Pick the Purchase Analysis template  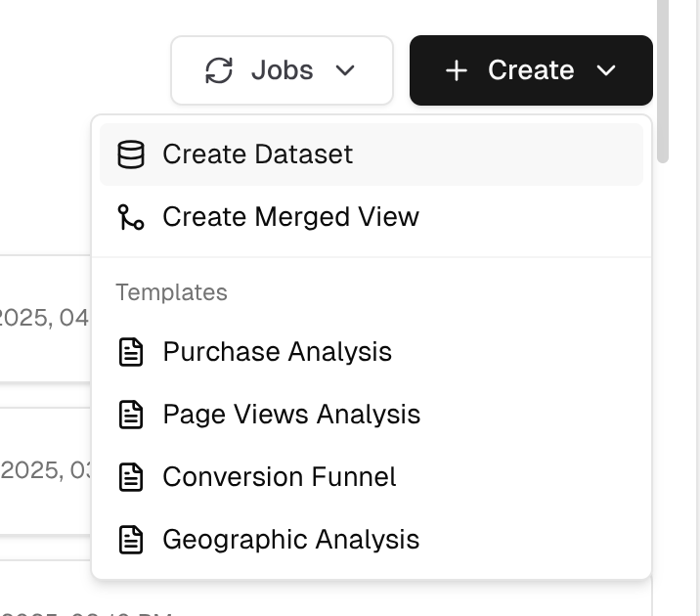click(277, 352)
